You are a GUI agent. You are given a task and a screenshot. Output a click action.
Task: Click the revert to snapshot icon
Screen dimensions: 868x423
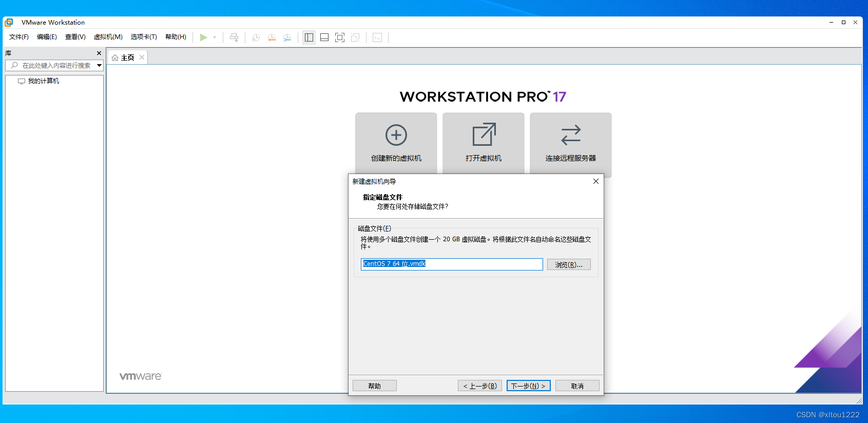pyautogui.click(x=272, y=37)
